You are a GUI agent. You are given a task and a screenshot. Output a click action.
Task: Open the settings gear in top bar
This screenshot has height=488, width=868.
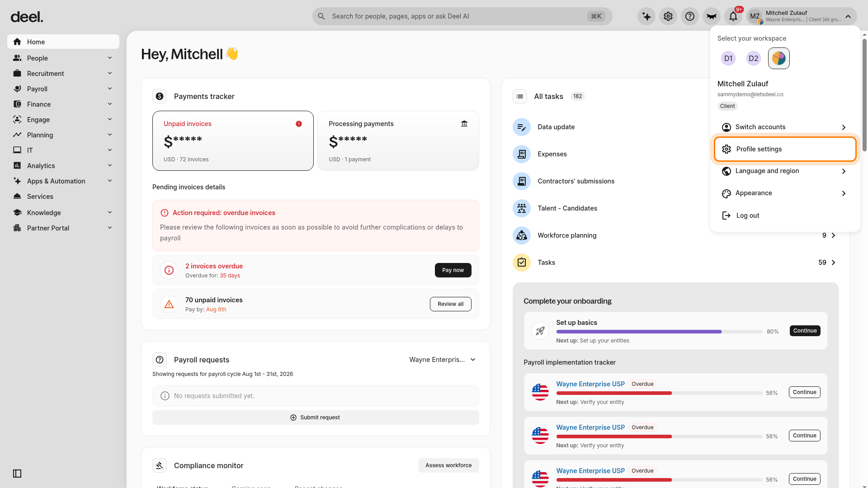[668, 16]
